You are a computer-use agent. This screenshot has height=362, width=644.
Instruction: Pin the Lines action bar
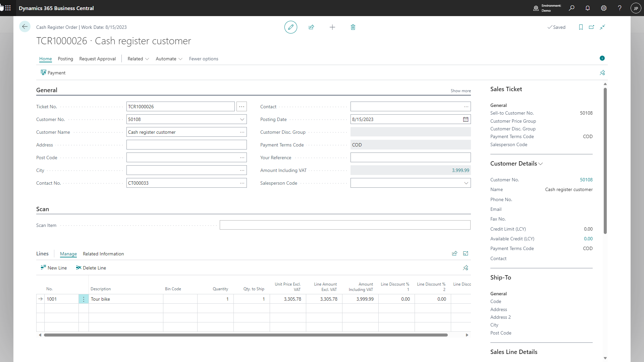pyautogui.click(x=466, y=268)
